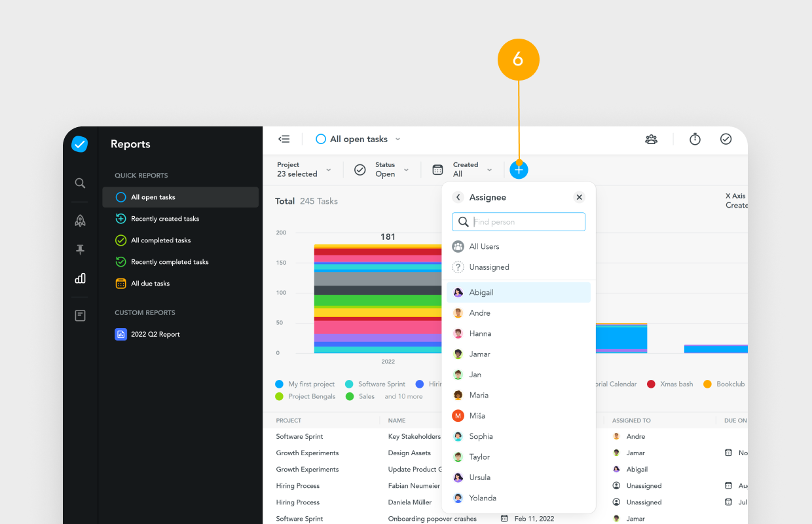The width and height of the screenshot is (812, 524).
Task: Open the team members icon in header
Action: [651, 139]
